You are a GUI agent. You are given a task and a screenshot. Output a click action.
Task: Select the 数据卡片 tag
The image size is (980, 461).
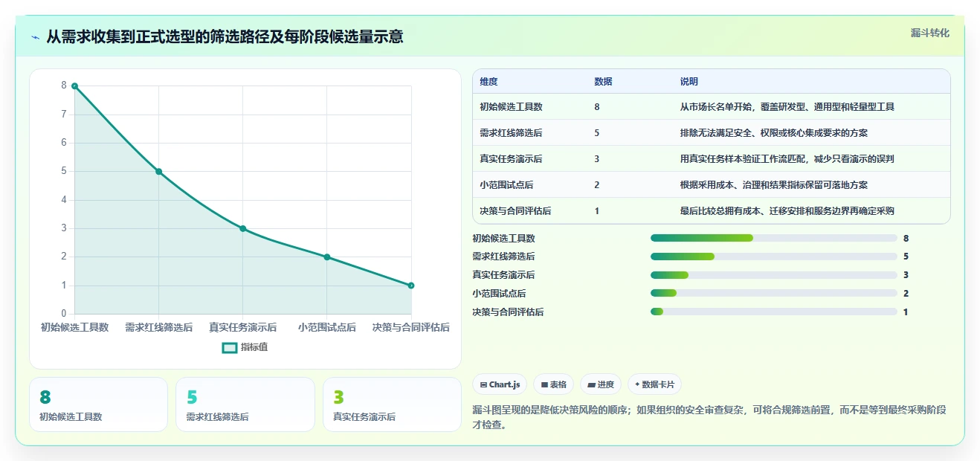654,384
